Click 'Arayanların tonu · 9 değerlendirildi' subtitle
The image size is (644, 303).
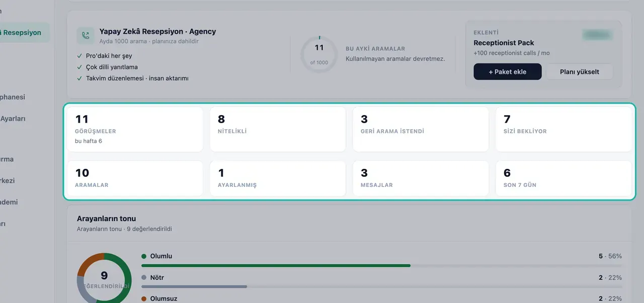[x=124, y=229]
